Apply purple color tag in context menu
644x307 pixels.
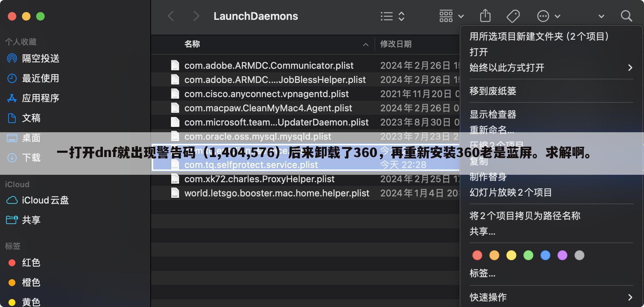click(562, 255)
